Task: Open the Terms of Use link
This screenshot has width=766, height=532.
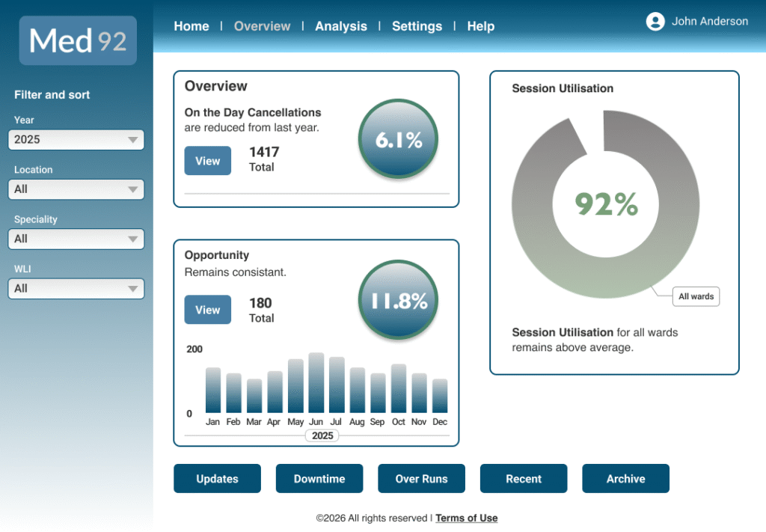Action: 466,518
